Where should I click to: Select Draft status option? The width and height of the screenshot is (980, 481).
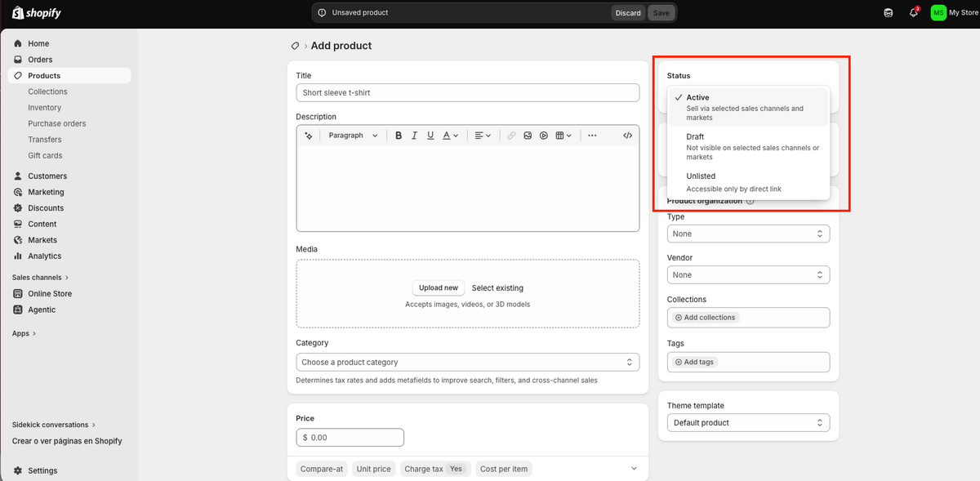[x=749, y=146]
